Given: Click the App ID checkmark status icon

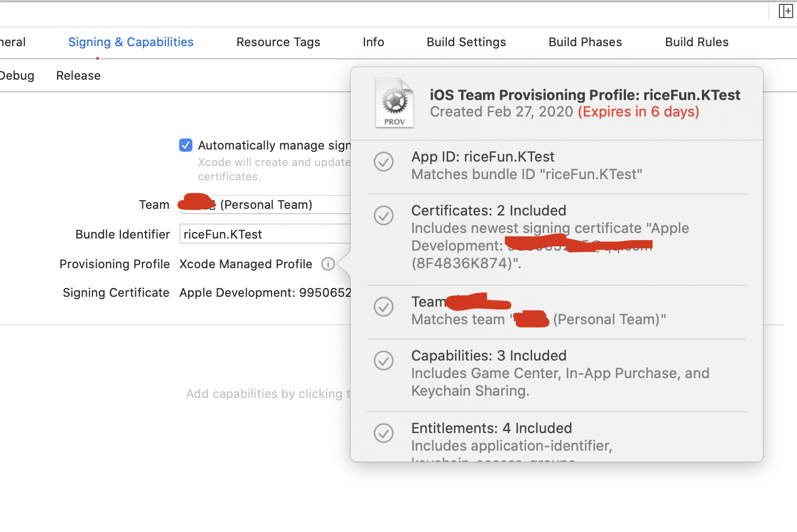Looking at the screenshot, I should tap(384, 162).
